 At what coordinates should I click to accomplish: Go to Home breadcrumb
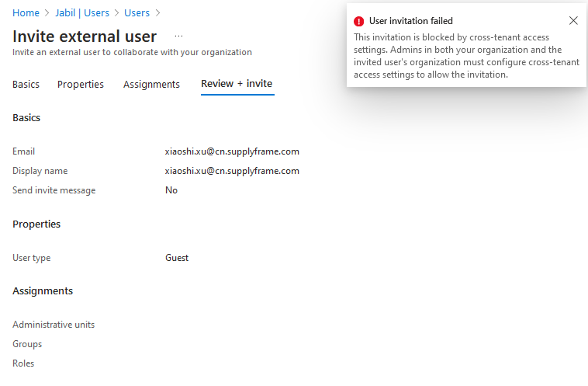pos(26,13)
